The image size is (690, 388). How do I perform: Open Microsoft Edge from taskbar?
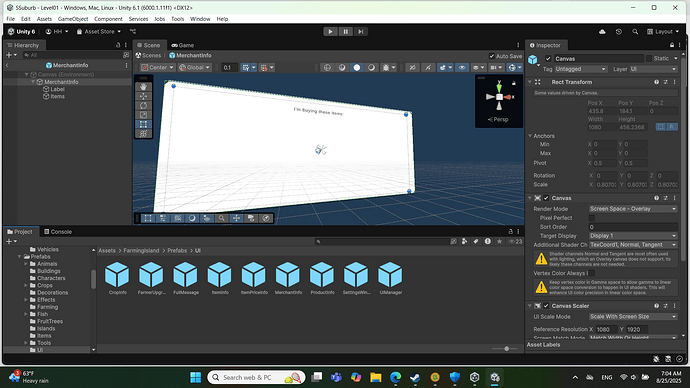[x=395, y=377]
